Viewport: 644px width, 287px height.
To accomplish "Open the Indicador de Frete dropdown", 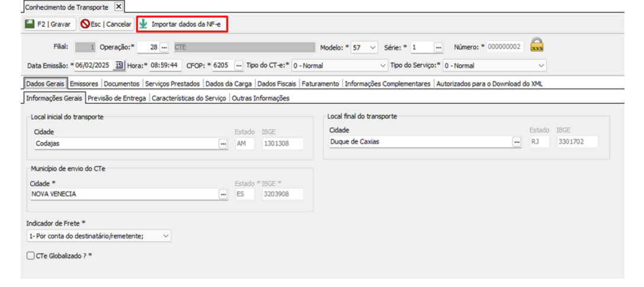I will click(166, 236).
